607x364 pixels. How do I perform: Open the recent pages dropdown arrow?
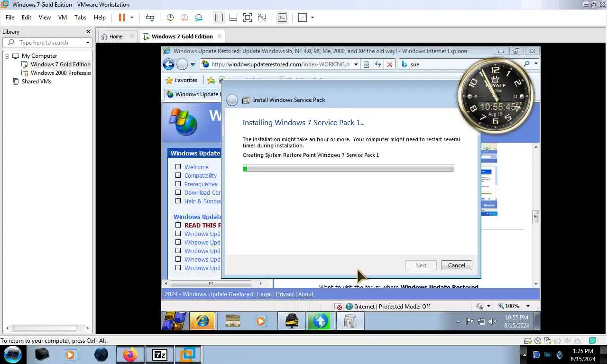click(x=193, y=64)
